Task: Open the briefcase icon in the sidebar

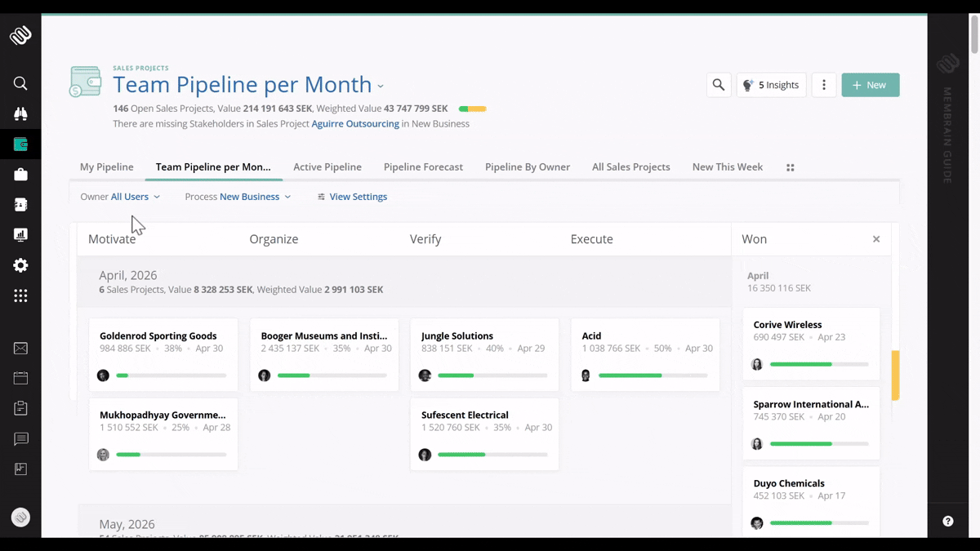Action: (20, 175)
